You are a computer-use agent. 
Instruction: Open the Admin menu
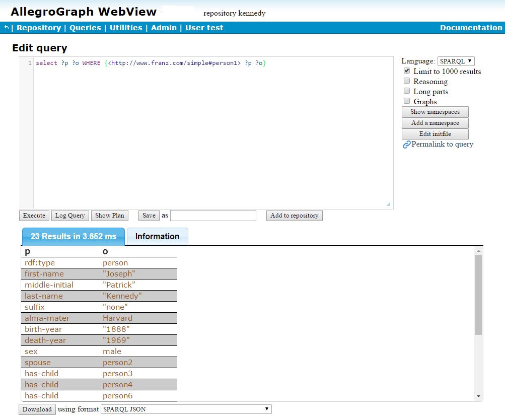coord(164,28)
